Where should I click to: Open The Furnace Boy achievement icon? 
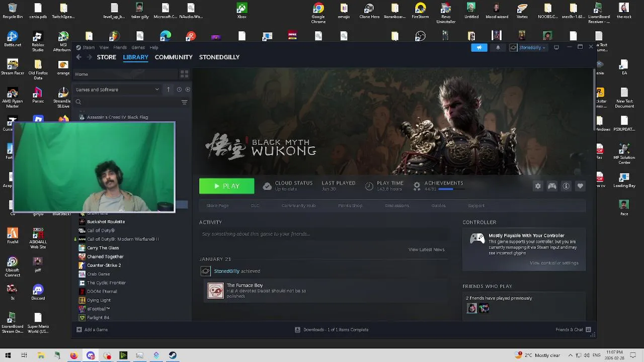tap(215, 291)
